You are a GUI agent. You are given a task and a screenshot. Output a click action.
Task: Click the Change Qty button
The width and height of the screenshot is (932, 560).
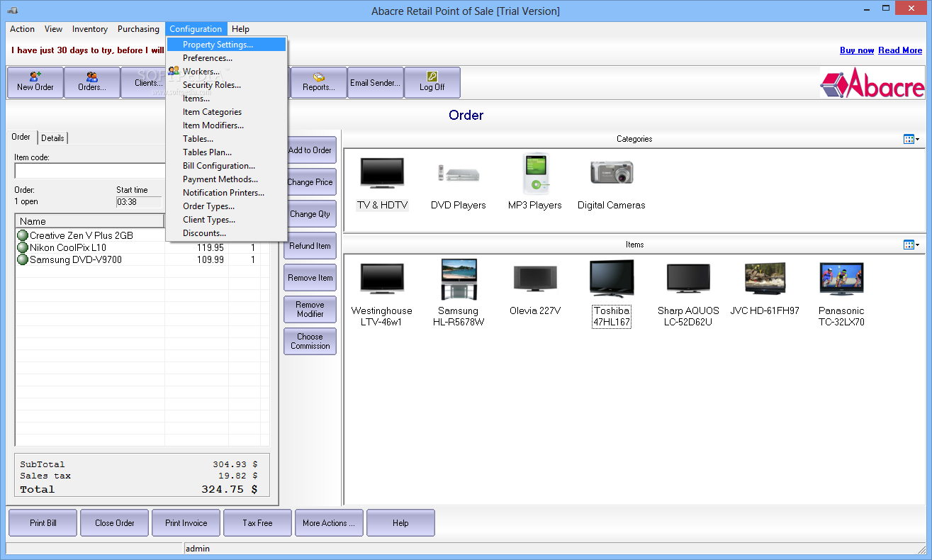(310, 214)
